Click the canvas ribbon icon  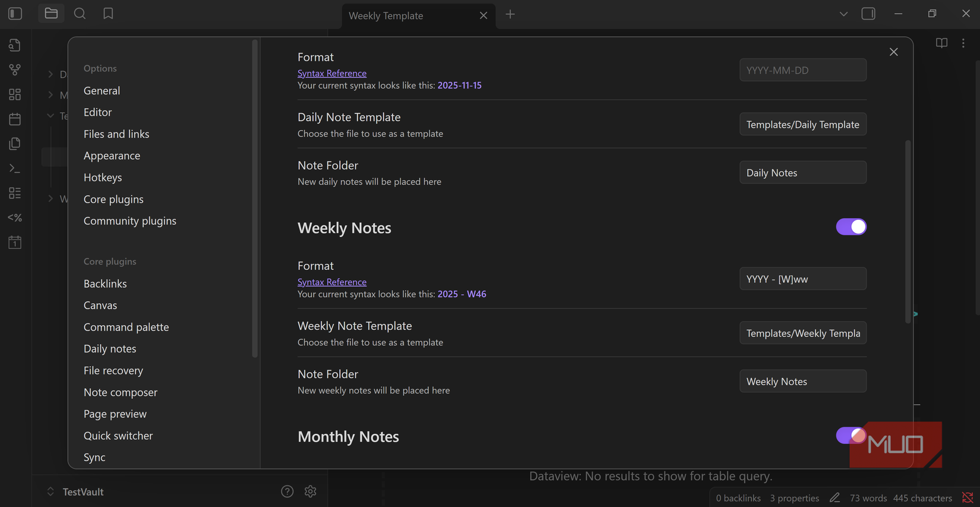pos(15,95)
